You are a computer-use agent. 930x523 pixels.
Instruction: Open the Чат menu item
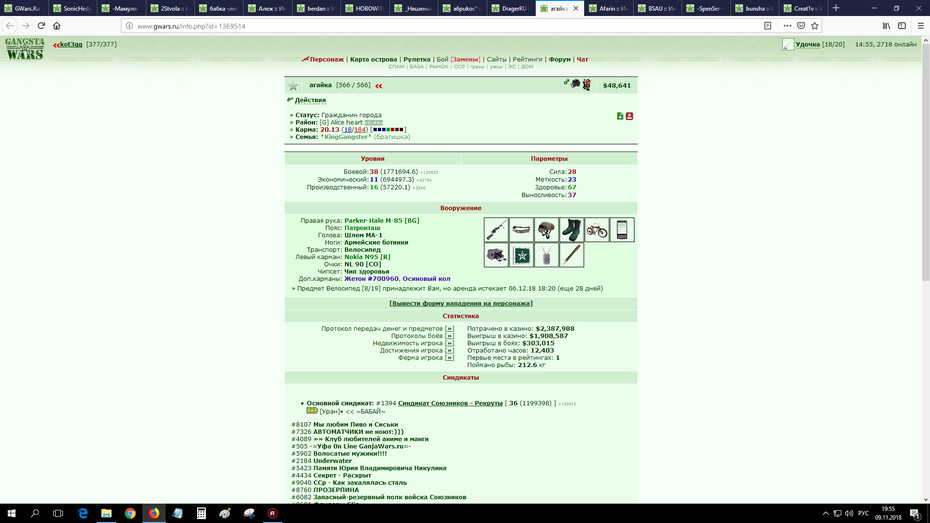[582, 59]
